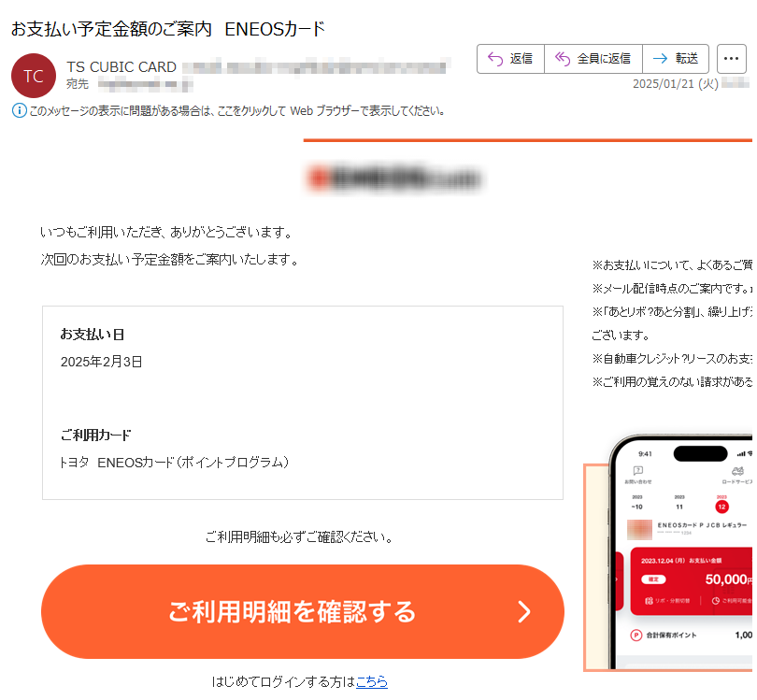Click the red 50,000円 payment card in phone
The image size is (757, 700).
[x=692, y=581]
